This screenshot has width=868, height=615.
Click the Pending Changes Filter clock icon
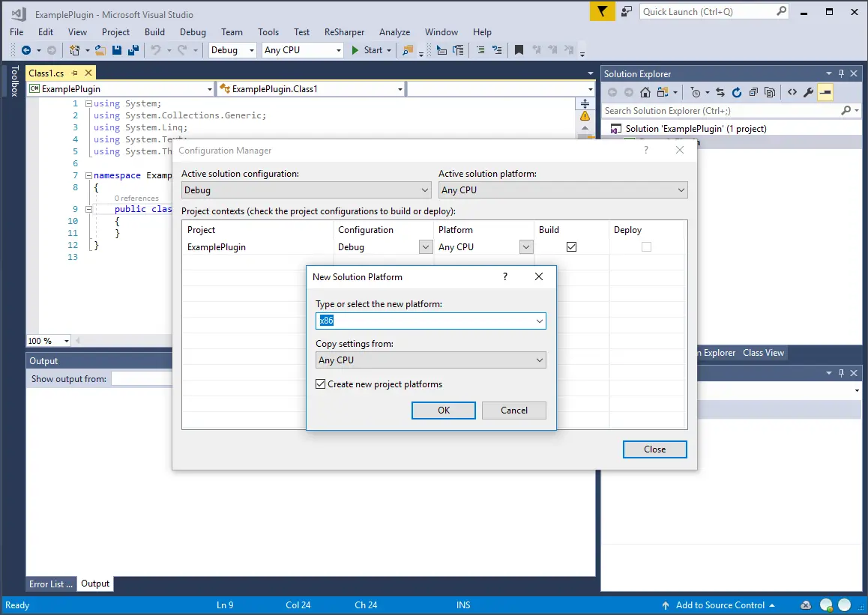click(x=696, y=92)
